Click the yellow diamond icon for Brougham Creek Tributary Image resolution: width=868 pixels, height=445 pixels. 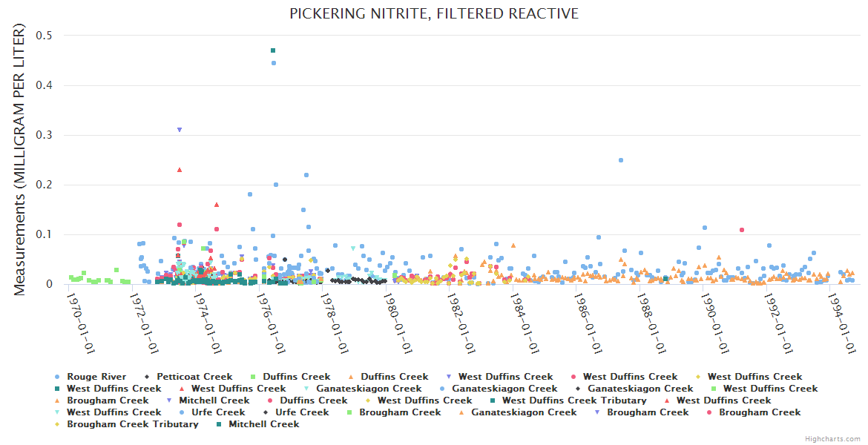58,424
